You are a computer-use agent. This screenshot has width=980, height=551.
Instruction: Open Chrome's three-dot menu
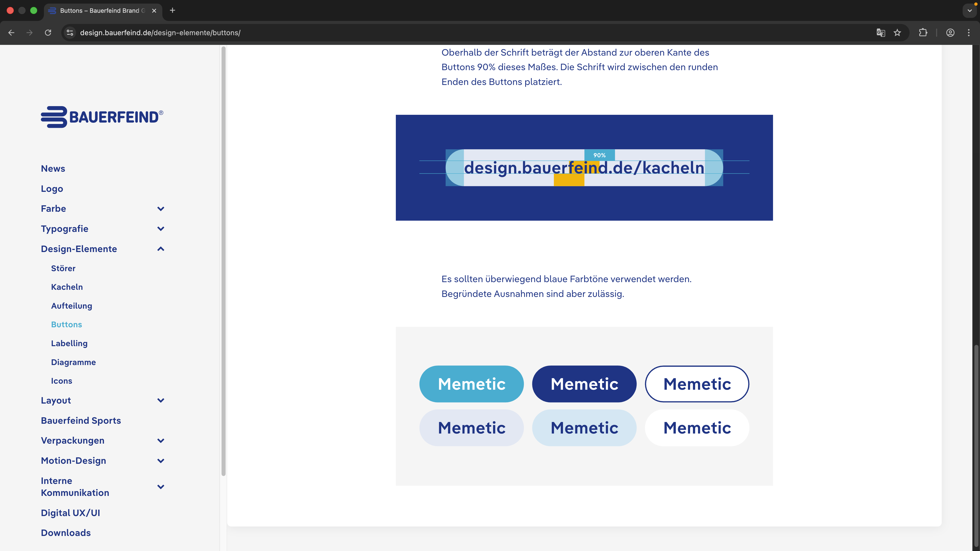click(969, 33)
